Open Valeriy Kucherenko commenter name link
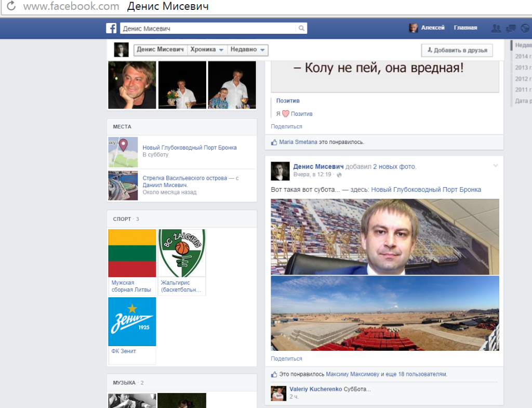The height and width of the screenshot is (408, 532). tap(315, 389)
